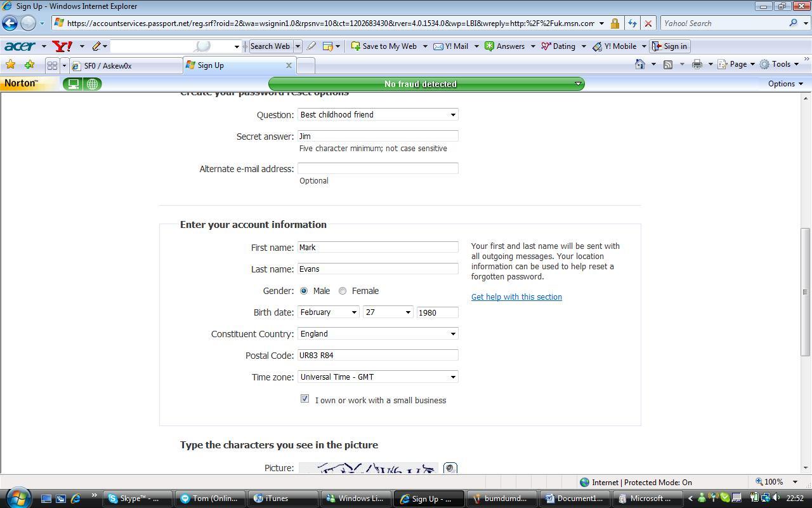Viewport: 812px width, 508px height.
Task: Click the browser Back arrow button
Action: coord(10,23)
